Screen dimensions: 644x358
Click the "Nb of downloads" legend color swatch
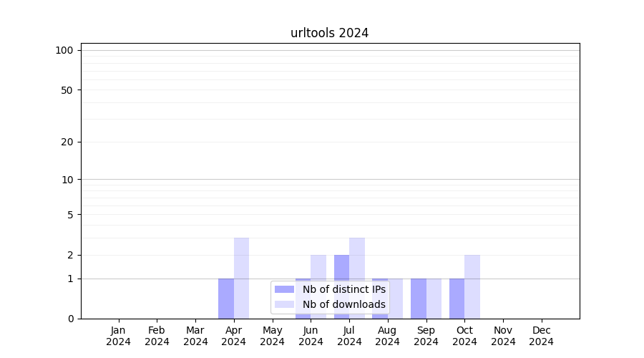point(284,304)
